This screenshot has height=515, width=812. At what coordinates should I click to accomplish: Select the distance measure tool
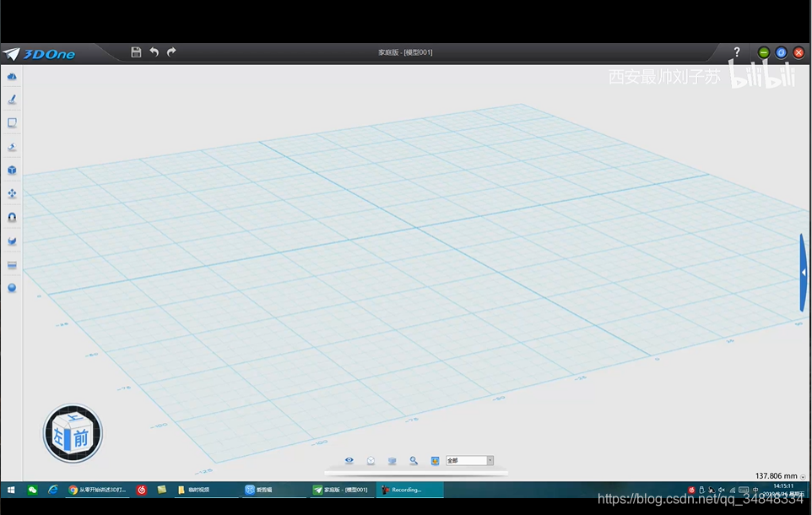[x=12, y=265]
